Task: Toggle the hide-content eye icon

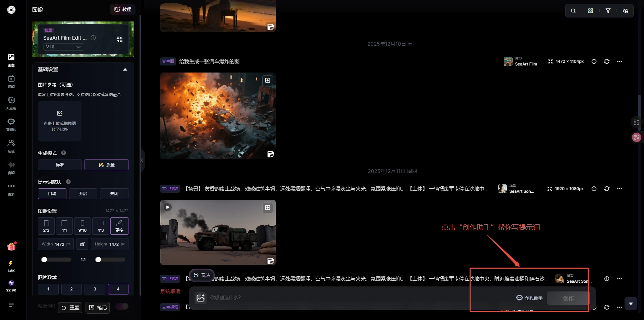Action: click(625, 11)
